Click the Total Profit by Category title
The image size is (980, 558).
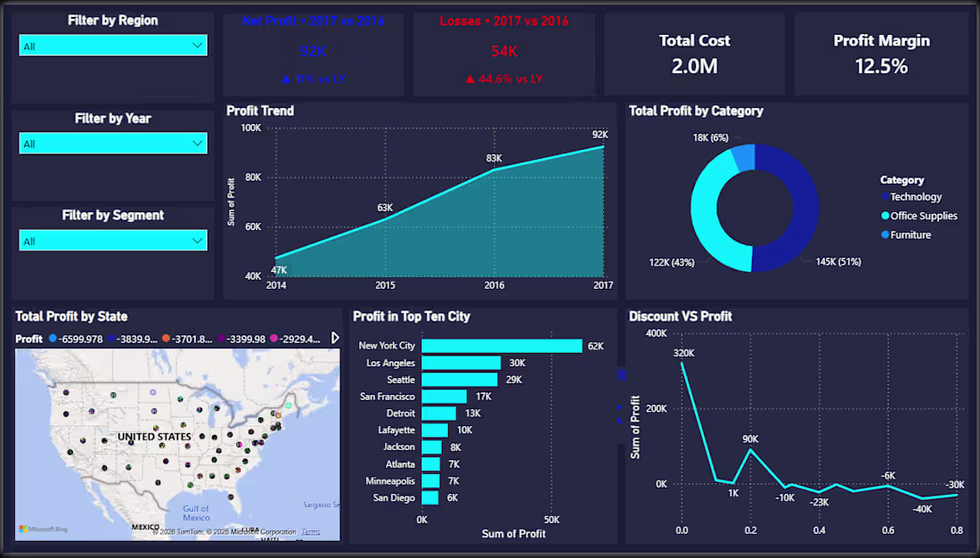coord(697,111)
